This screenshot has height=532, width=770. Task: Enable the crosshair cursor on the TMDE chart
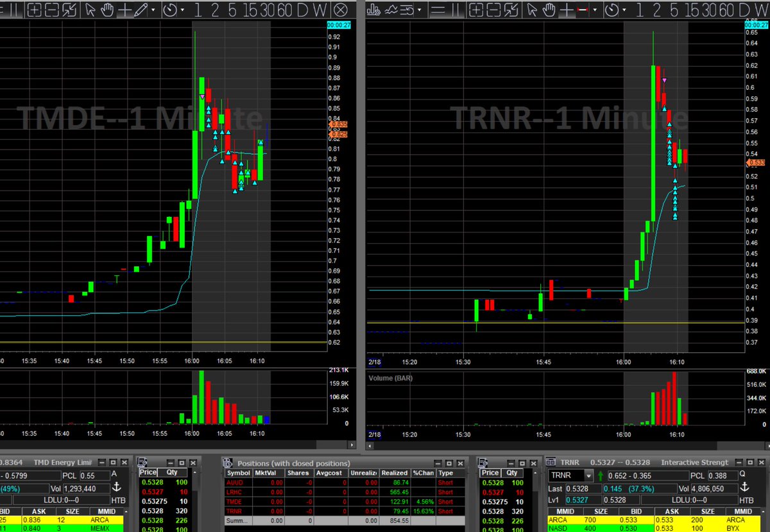(x=124, y=10)
